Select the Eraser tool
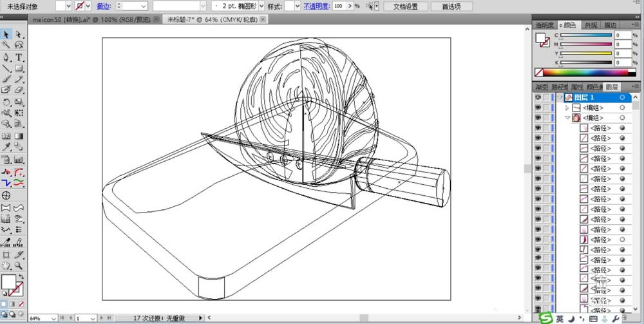 [x=19, y=90]
